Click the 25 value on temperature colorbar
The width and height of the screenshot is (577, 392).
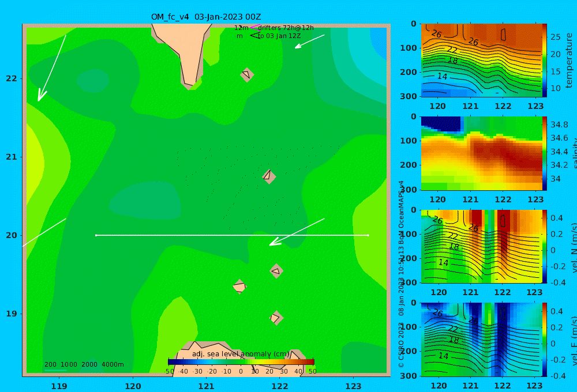556,37
